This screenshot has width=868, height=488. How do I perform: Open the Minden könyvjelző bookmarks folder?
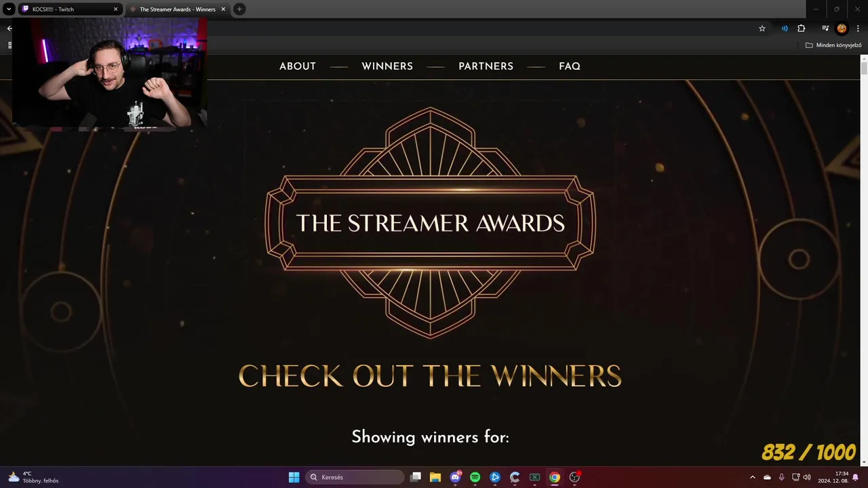(x=833, y=45)
